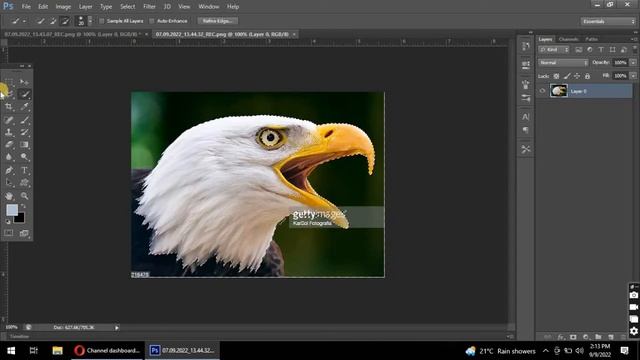Toggle lock image pixels brush icon

tap(567, 76)
